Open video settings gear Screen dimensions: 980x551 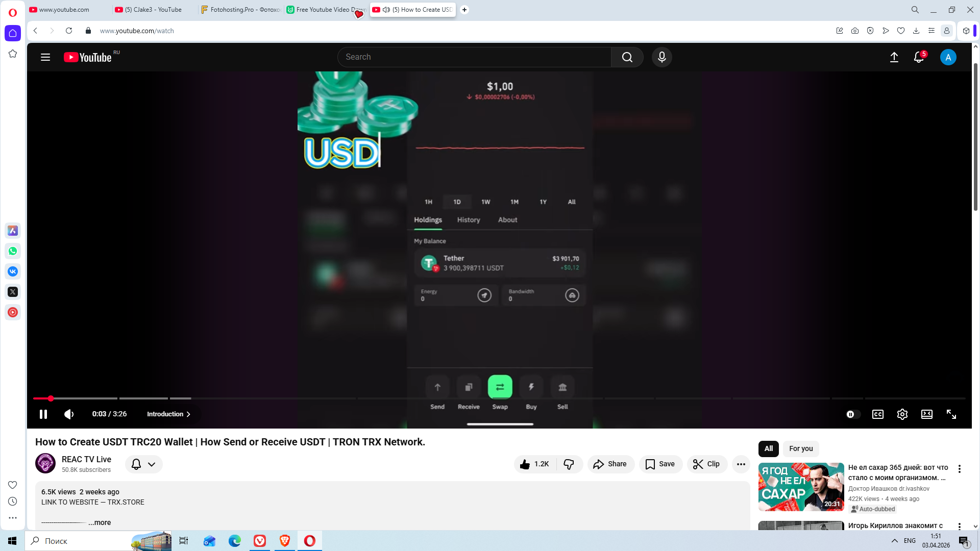tap(902, 414)
